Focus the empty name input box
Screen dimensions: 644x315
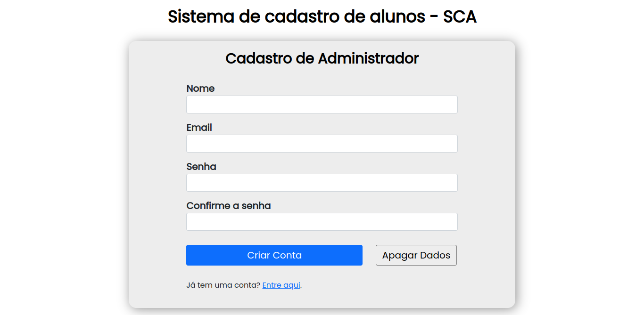tap(322, 104)
